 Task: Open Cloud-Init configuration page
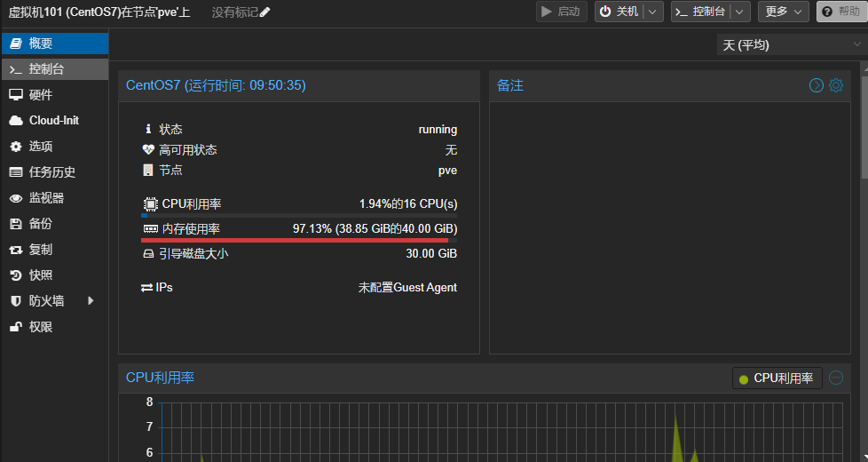pyautogui.click(x=55, y=120)
